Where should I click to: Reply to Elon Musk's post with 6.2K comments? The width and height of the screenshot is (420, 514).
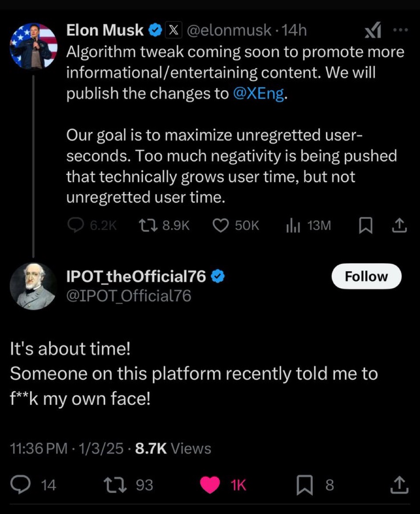[x=92, y=226]
